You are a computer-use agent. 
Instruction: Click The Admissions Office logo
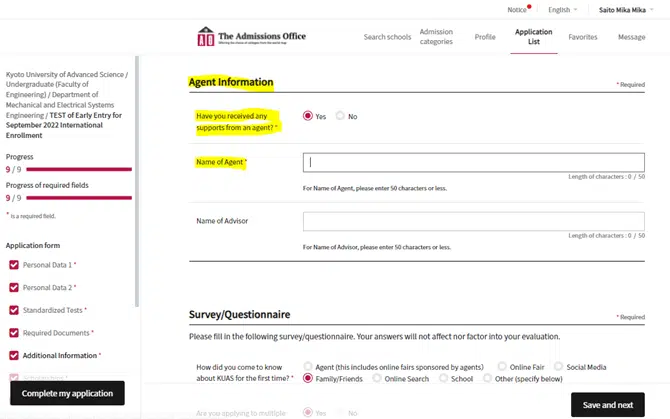click(251, 37)
